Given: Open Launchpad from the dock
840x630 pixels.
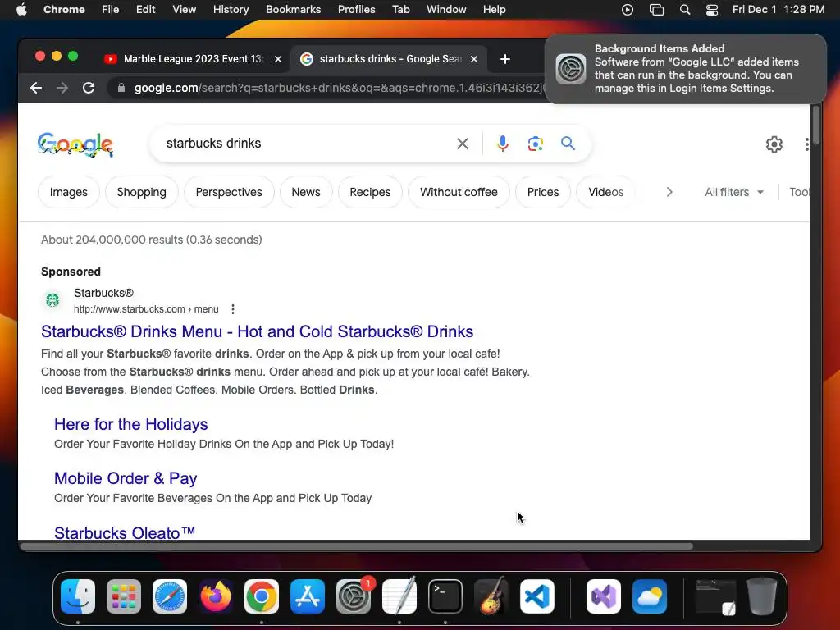Looking at the screenshot, I should [x=124, y=596].
